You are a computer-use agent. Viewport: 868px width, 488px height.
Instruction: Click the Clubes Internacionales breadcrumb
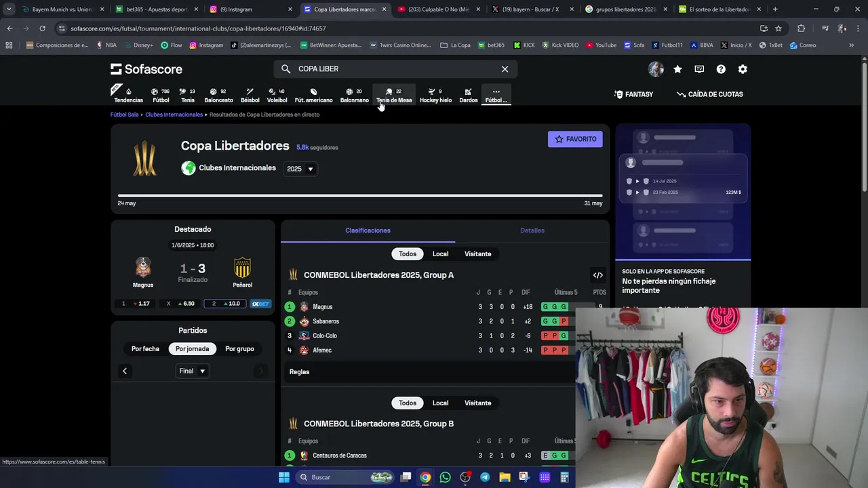(x=174, y=115)
